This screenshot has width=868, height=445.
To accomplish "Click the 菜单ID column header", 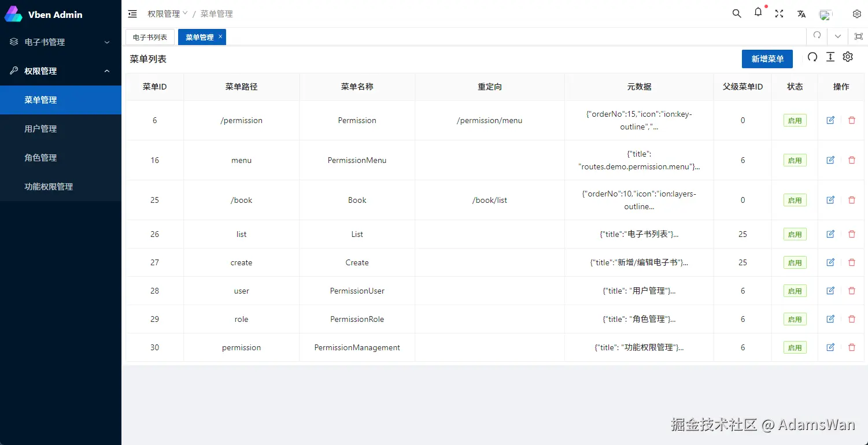I will point(155,87).
